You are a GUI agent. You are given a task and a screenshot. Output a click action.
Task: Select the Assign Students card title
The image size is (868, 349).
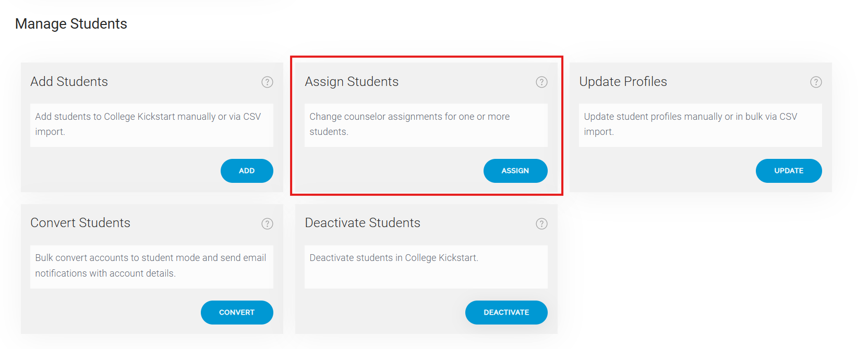pyautogui.click(x=352, y=82)
